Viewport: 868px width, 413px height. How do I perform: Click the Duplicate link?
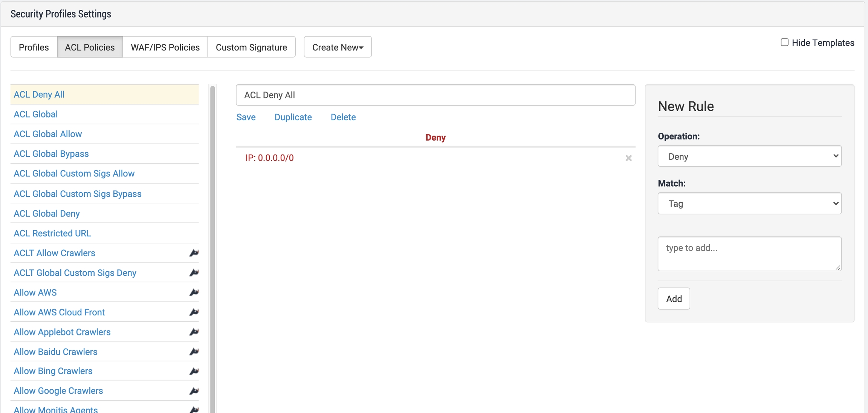(293, 117)
